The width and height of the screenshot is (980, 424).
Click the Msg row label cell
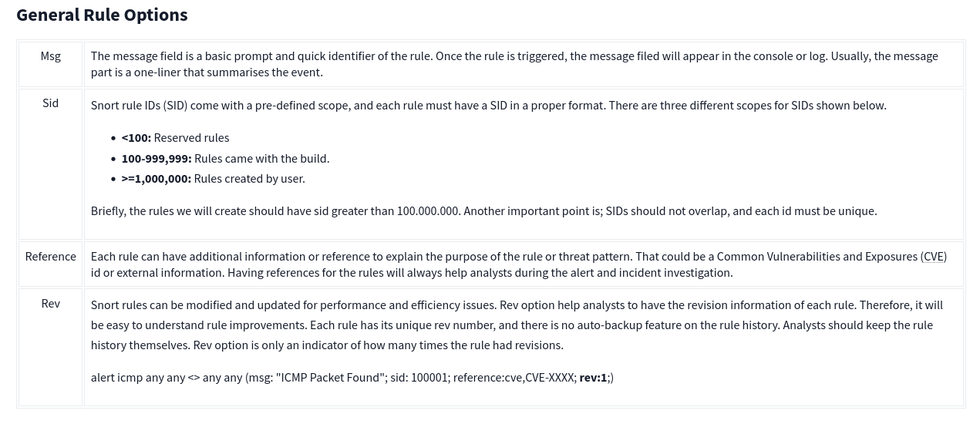(x=50, y=56)
